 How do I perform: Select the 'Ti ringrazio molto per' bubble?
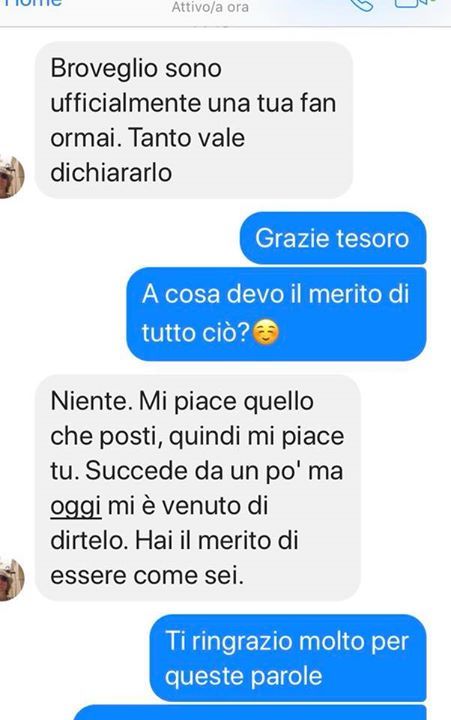288,658
